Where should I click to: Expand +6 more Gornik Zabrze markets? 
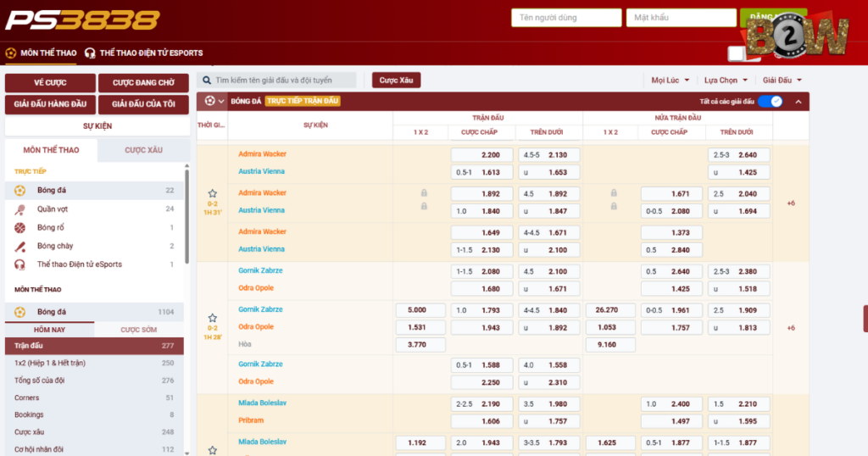791,328
